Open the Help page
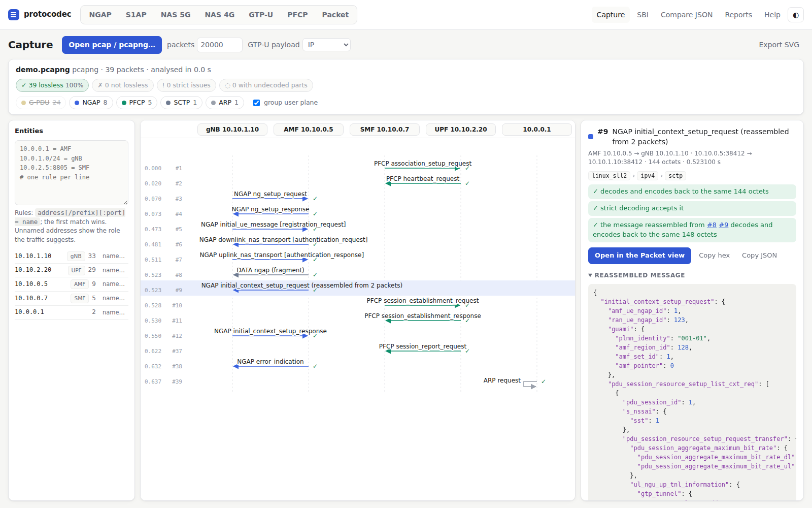812x508 pixels. pyautogui.click(x=772, y=15)
